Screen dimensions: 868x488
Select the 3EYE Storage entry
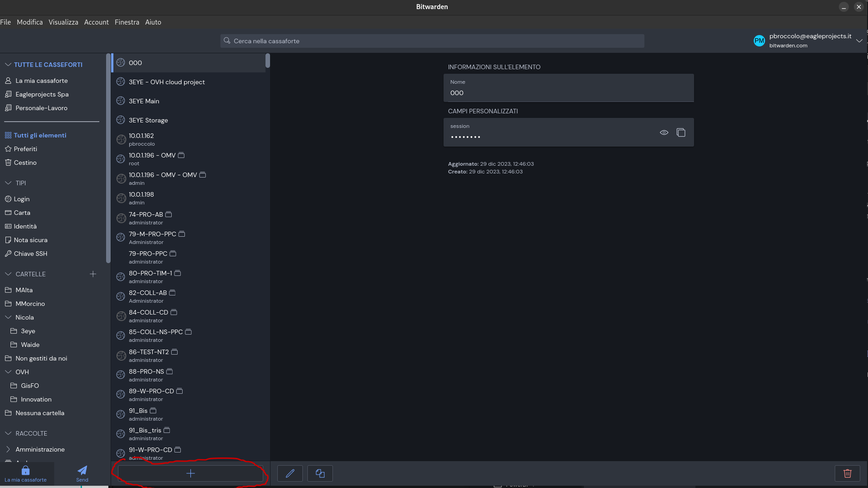click(x=148, y=120)
